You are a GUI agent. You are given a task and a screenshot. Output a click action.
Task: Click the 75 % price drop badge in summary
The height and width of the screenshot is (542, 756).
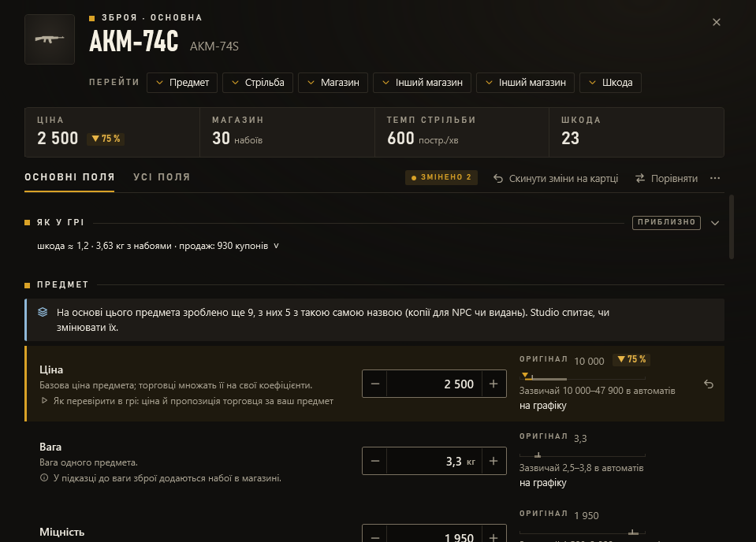[x=106, y=139]
